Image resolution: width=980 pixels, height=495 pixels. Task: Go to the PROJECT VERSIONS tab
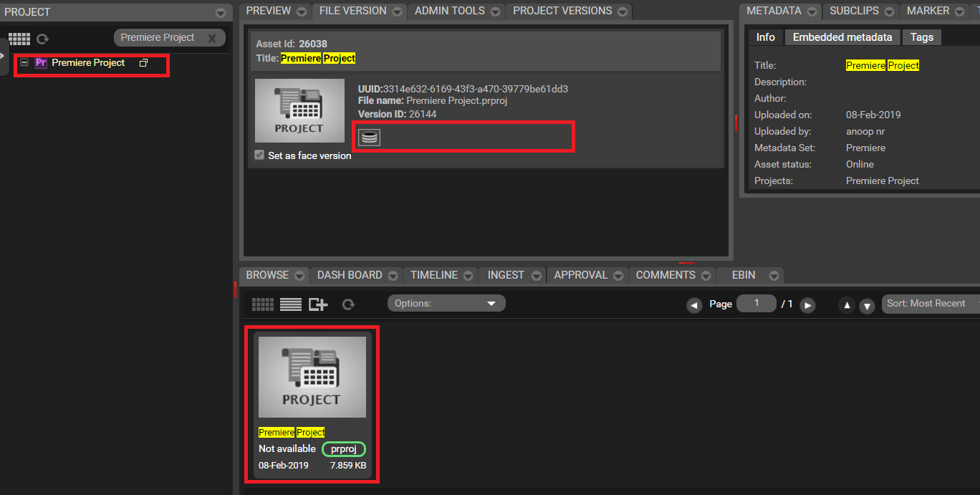[x=562, y=11]
